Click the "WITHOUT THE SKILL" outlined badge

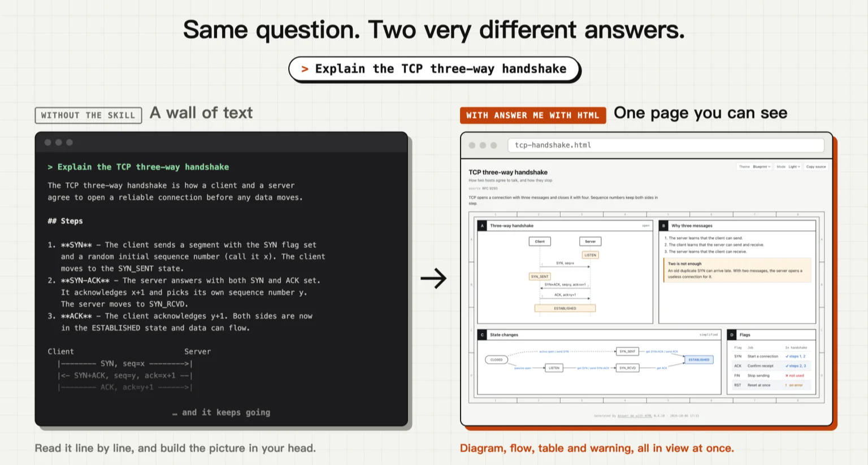click(88, 115)
